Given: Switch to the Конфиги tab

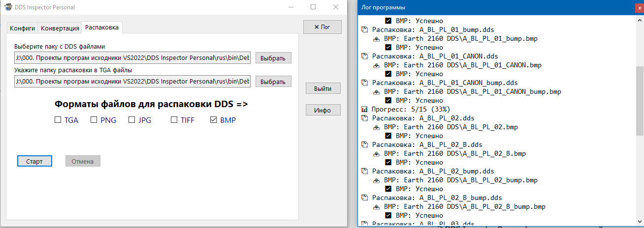Looking at the screenshot, I should (22, 28).
